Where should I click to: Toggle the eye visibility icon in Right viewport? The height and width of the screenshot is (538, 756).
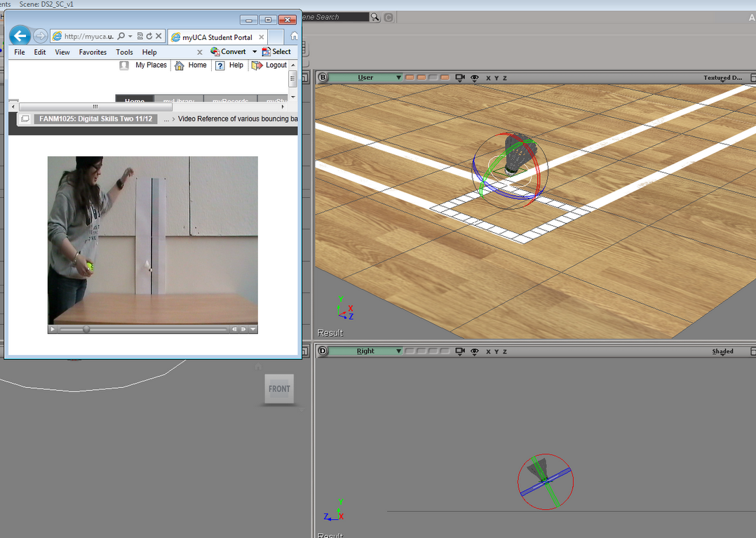click(475, 351)
